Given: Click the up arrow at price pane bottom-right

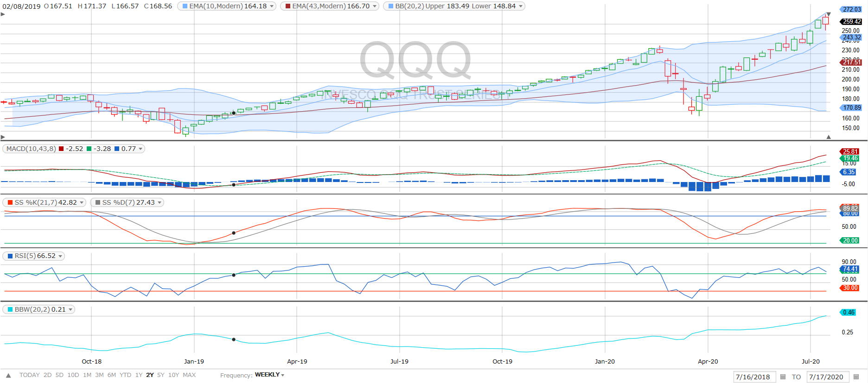Looking at the screenshot, I should pos(829,137).
